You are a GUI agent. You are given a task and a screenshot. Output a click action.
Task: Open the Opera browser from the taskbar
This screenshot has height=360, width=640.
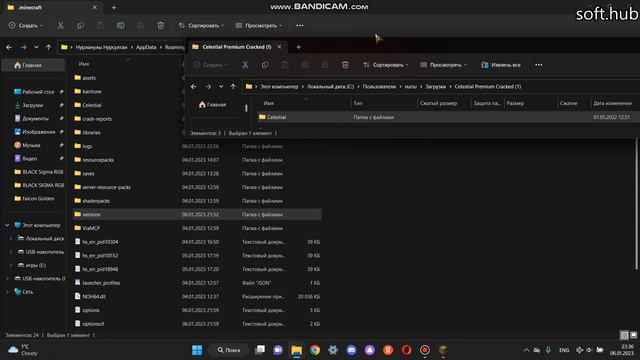click(406, 350)
